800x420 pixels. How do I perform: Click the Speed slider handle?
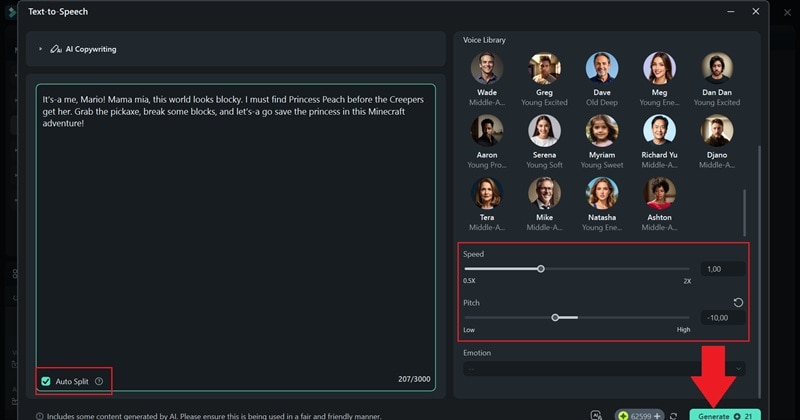coord(541,268)
